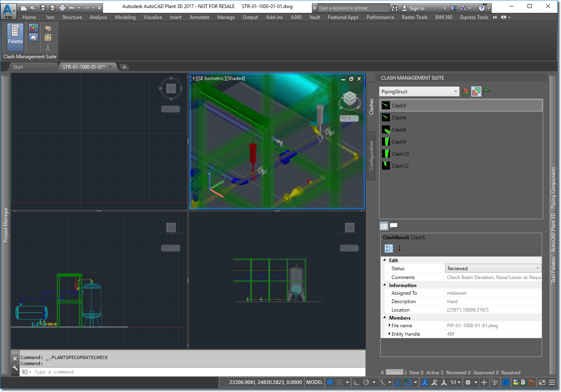Click the MODEL space button in status bar
Image resolution: width=561 pixels, height=392 pixels.
point(314,382)
